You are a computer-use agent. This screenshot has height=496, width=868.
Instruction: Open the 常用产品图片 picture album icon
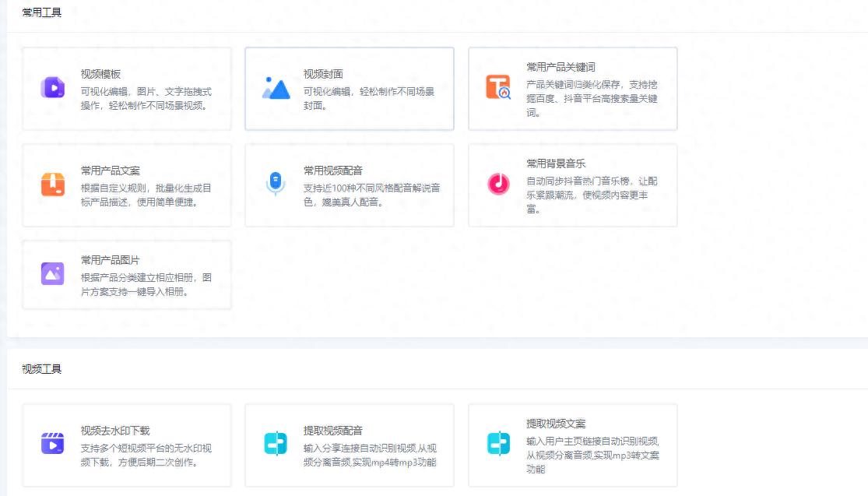tap(51, 275)
